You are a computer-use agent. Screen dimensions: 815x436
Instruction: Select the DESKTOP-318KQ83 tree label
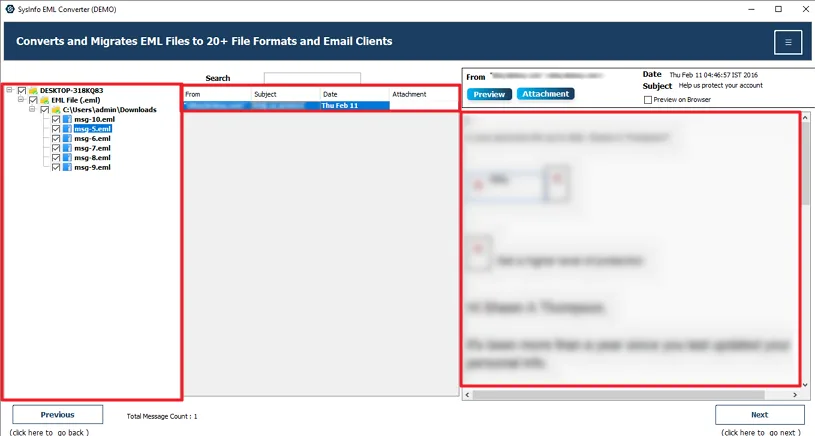pos(71,90)
